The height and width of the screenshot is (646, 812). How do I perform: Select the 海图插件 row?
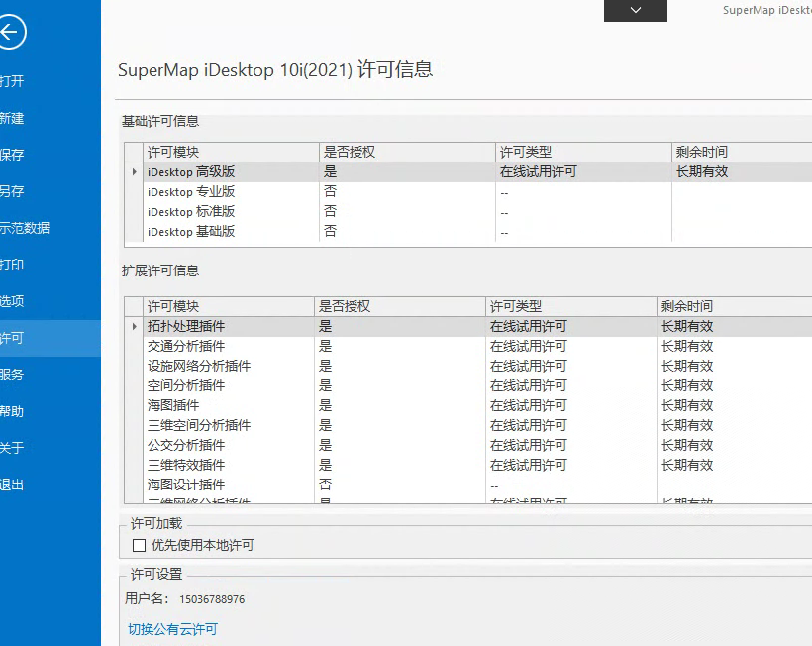pyautogui.click(x=468, y=405)
